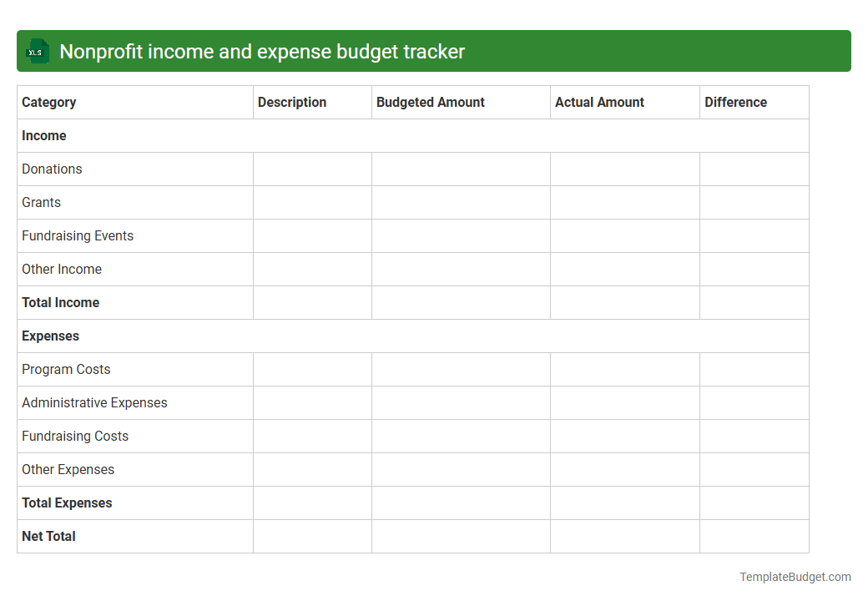Screen dimensions: 868x601
Task: Select the Fundraising Costs row
Action: coord(75,436)
